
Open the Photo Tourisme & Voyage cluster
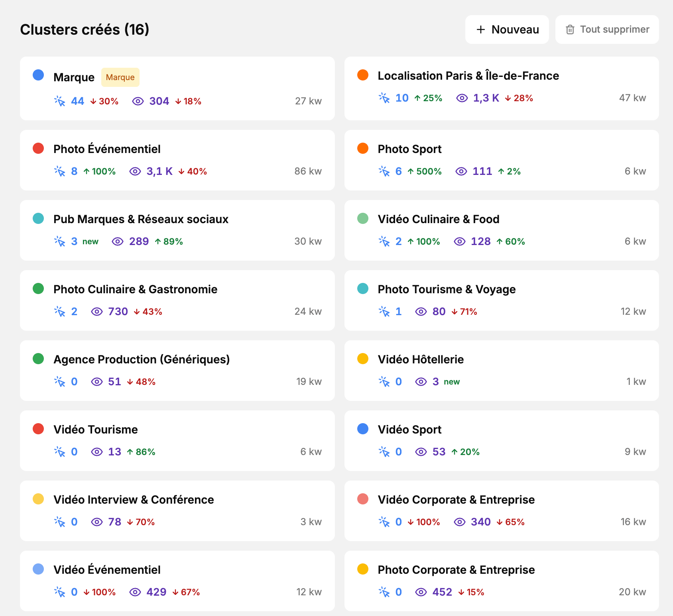pyautogui.click(x=447, y=289)
